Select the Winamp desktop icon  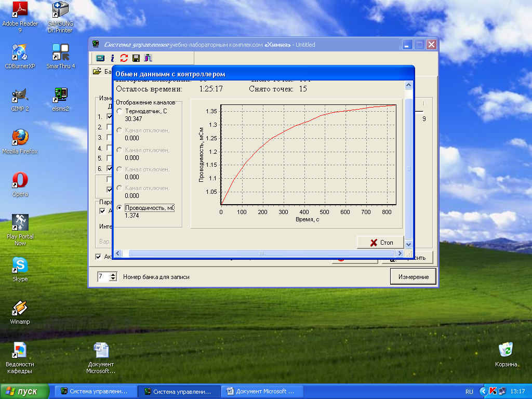pos(20,312)
